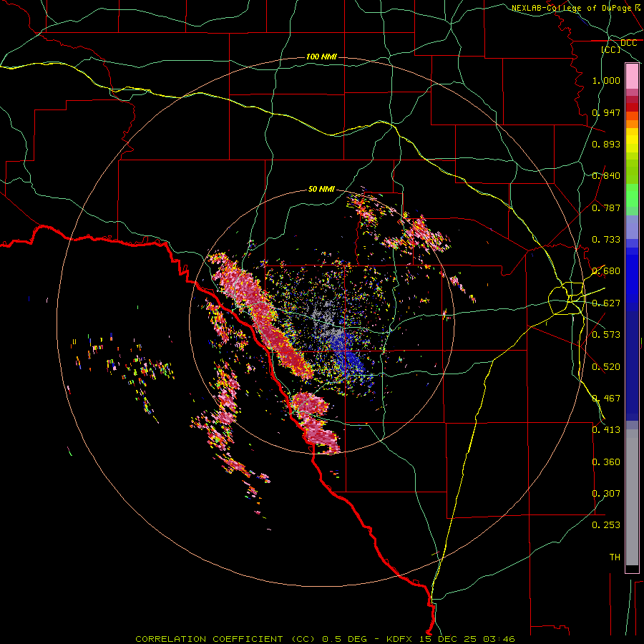The width and height of the screenshot is (644, 644).
Task: Pick the lavender segment of color bar
Action: pyautogui.click(x=632, y=227)
